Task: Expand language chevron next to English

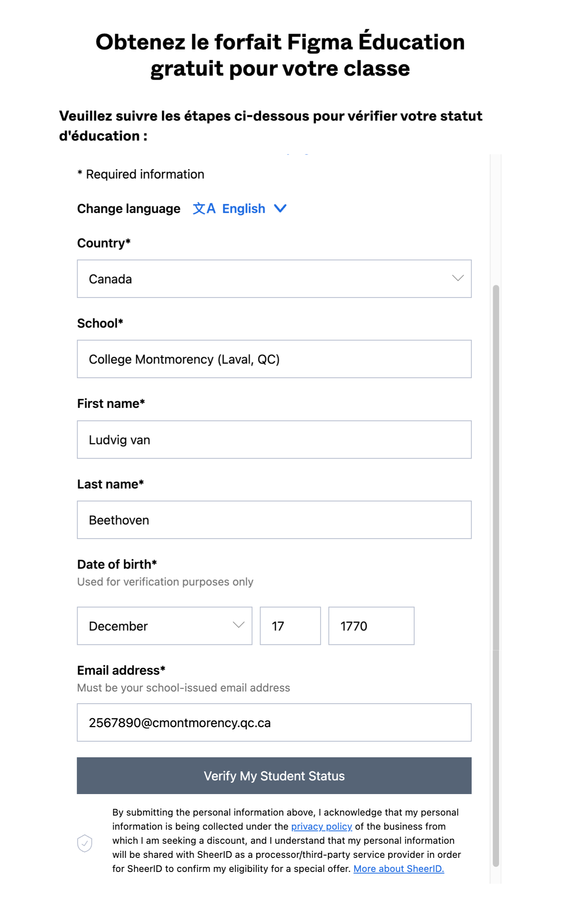Action: click(280, 208)
